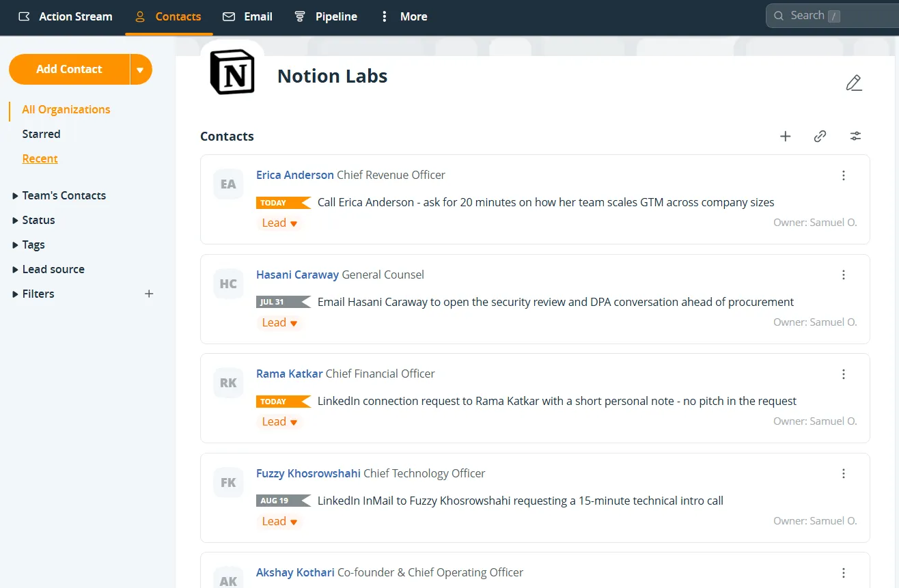Go to the Pipeline tab
This screenshot has height=588, width=899.
pyautogui.click(x=325, y=16)
